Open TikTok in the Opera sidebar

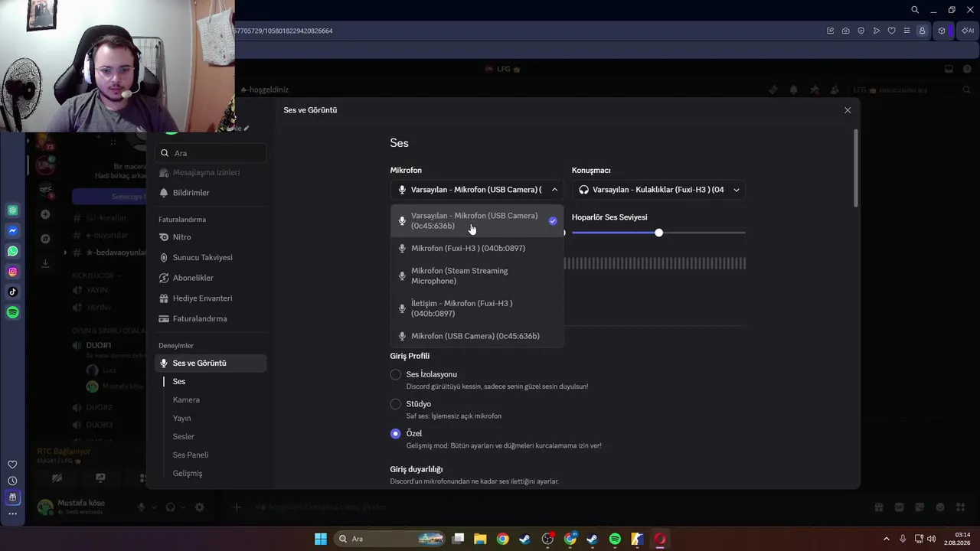(13, 292)
